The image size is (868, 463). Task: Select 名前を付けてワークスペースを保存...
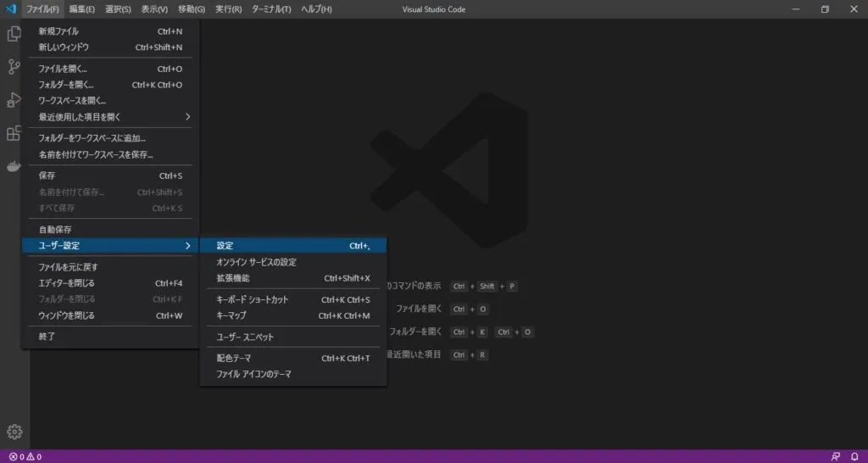pyautogui.click(x=110, y=154)
